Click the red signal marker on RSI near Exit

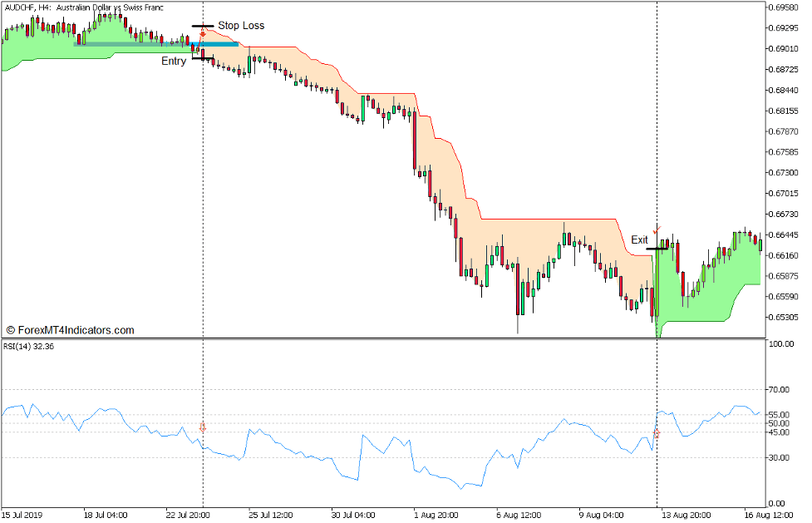pyautogui.click(x=657, y=433)
